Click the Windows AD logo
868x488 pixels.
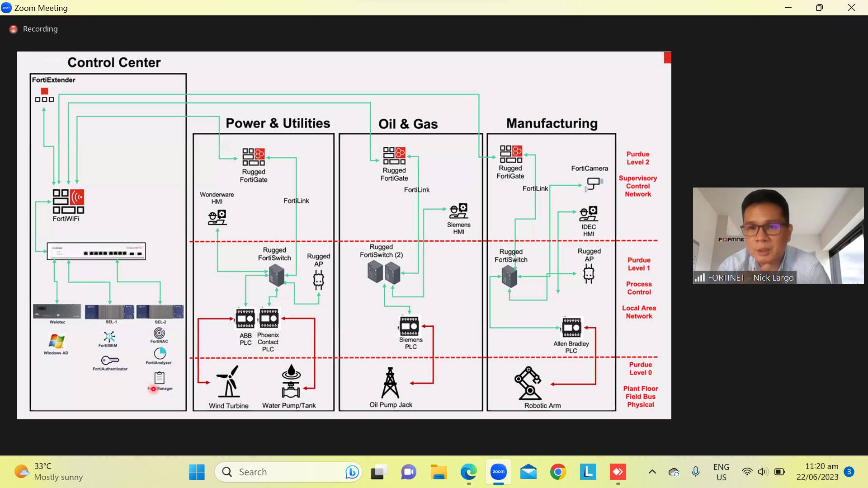tap(57, 341)
